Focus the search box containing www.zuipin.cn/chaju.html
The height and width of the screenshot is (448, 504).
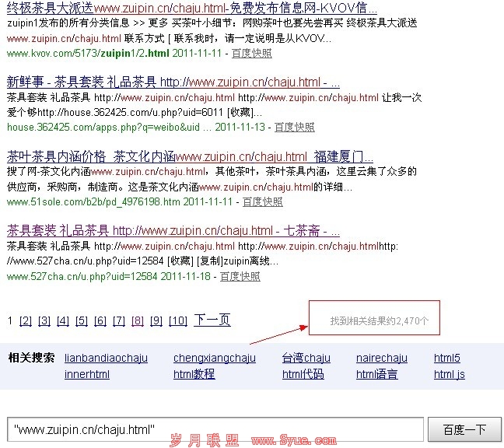pyautogui.click(x=215, y=429)
